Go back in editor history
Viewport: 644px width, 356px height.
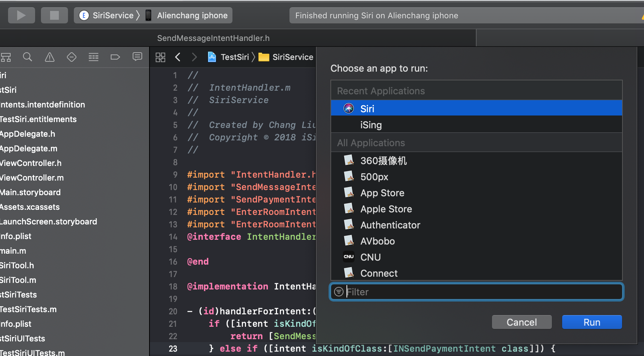coord(178,57)
